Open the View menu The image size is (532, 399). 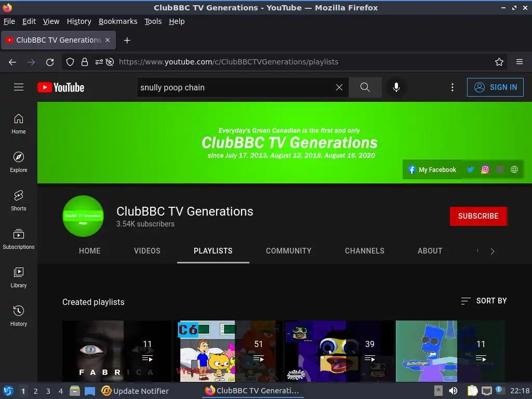(x=51, y=21)
